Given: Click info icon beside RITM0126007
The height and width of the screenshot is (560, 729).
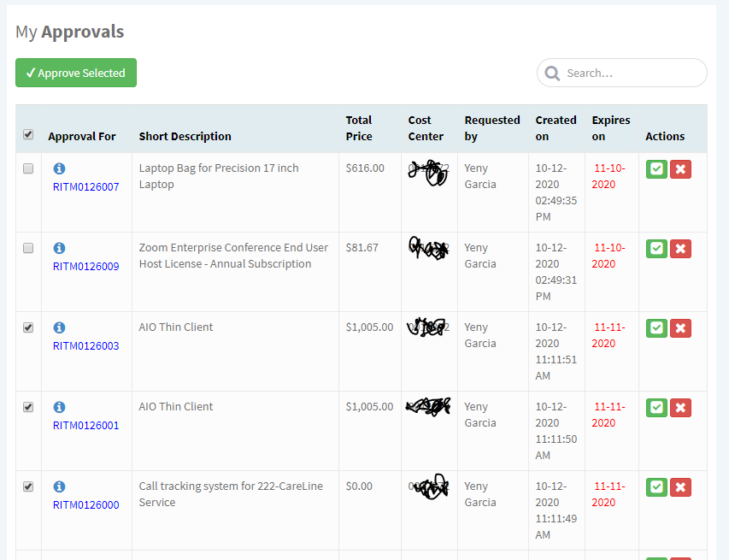Looking at the screenshot, I should [59, 168].
